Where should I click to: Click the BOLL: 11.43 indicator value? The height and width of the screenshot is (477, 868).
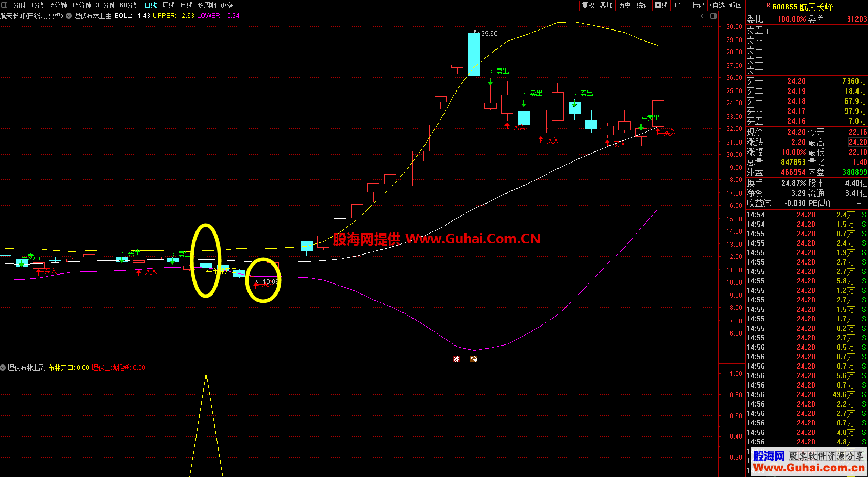(x=132, y=16)
